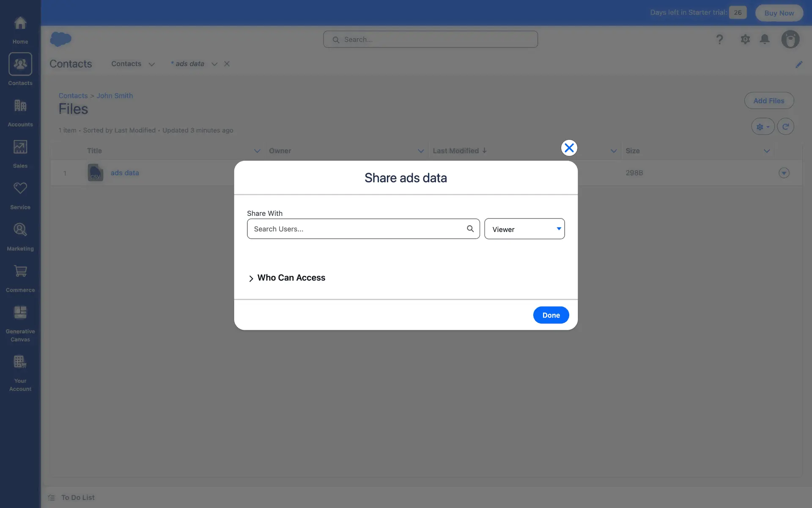Click the search magnifier in Share With
The width and height of the screenshot is (812, 508).
click(470, 229)
